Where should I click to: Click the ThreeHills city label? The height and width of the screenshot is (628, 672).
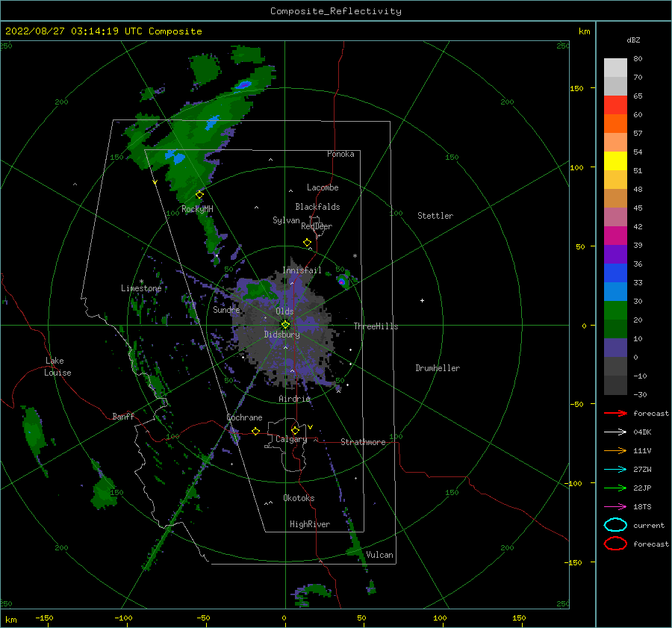[x=376, y=326]
